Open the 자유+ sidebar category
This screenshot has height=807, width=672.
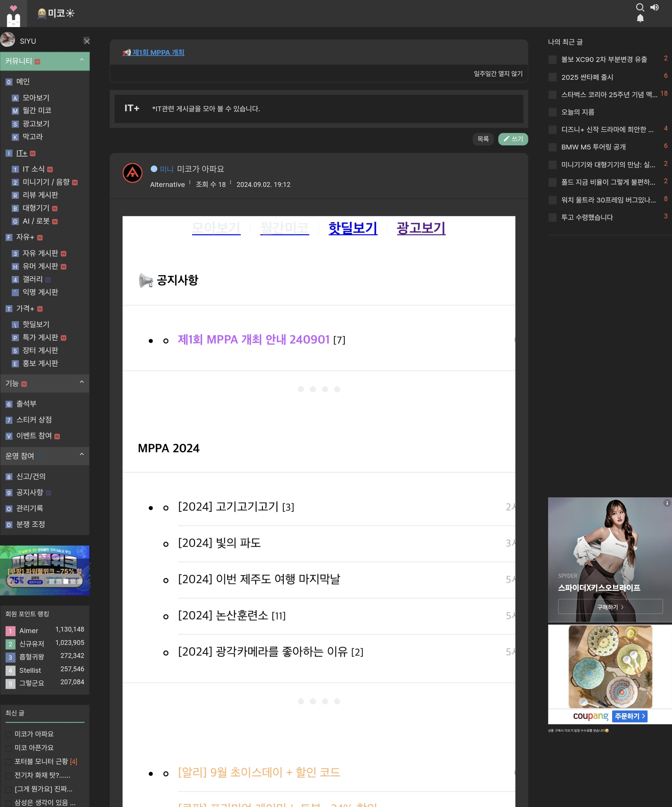pyautogui.click(x=25, y=237)
